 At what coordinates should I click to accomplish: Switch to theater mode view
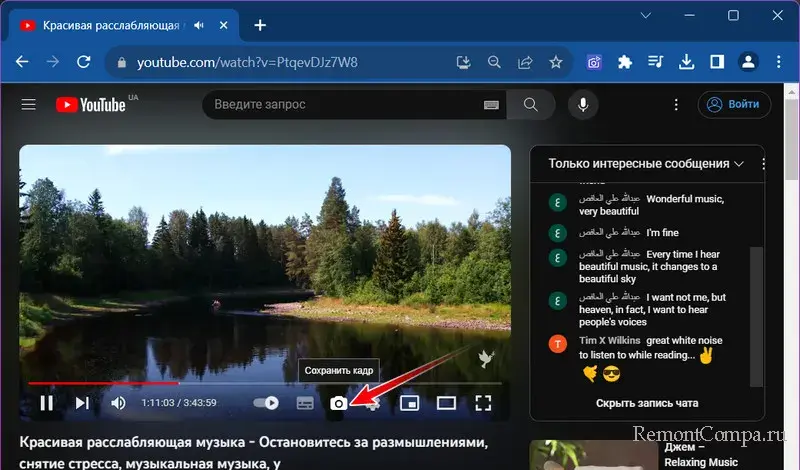click(446, 403)
